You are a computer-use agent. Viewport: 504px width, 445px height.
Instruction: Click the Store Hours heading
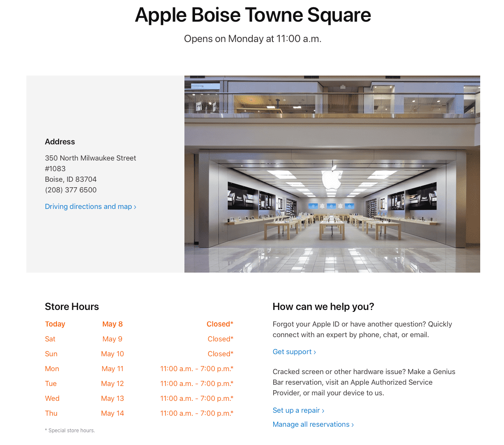click(x=72, y=307)
